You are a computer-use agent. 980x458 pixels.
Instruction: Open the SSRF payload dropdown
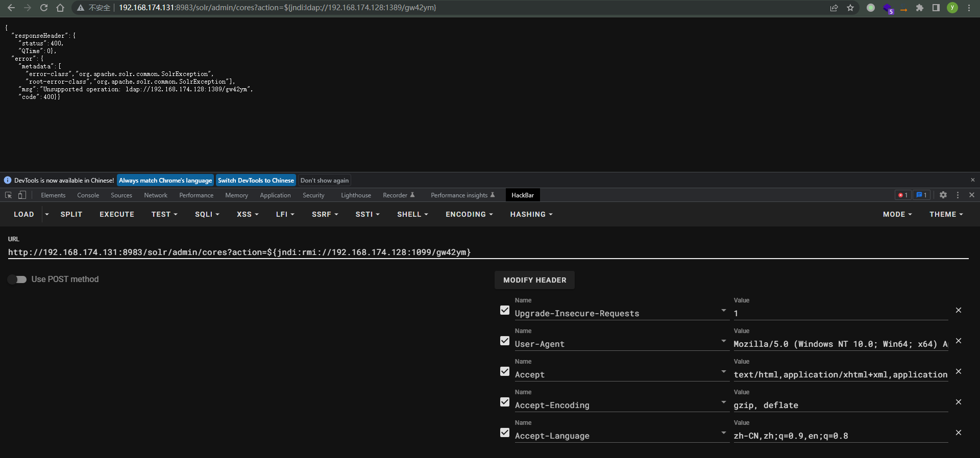click(x=325, y=214)
